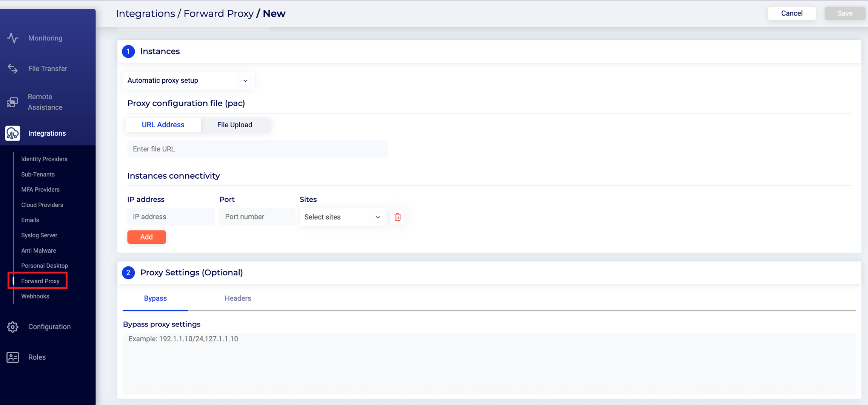Go to Personal Desktop
This screenshot has width=868, height=405.
pos(45,266)
